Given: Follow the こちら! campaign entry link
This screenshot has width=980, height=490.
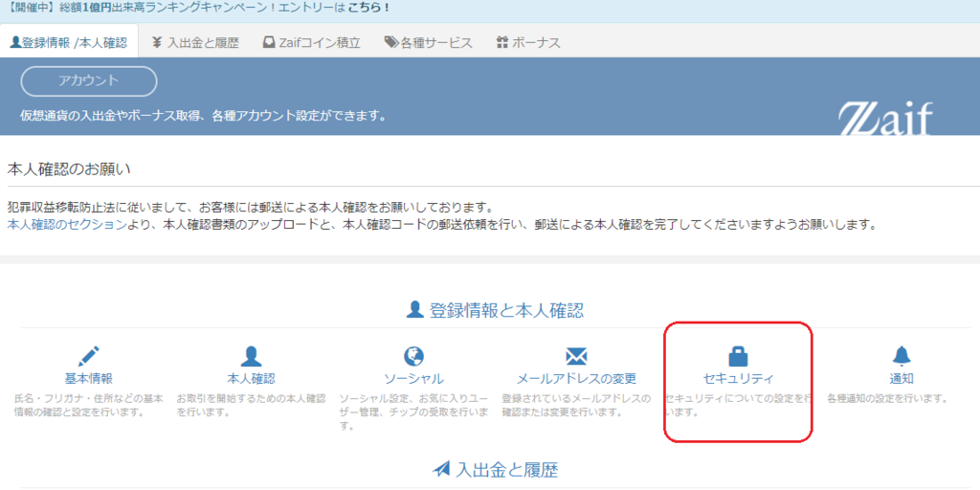Looking at the screenshot, I should click(x=368, y=8).
